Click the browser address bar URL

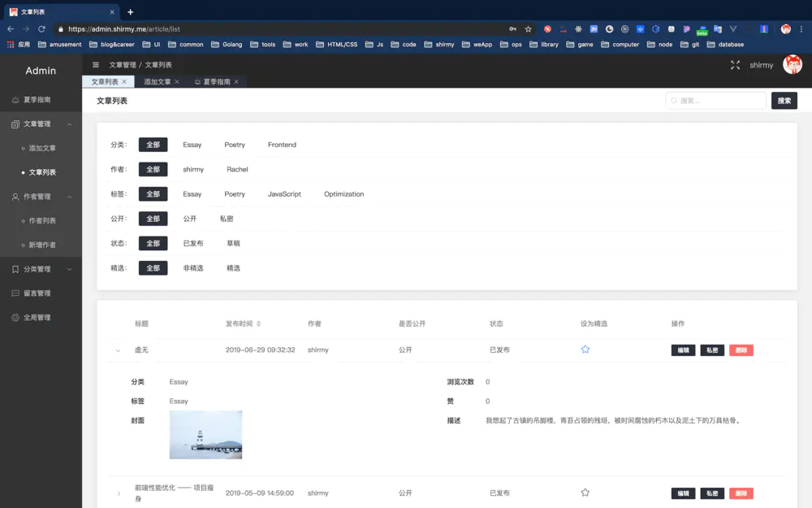[x=124, y=29]
